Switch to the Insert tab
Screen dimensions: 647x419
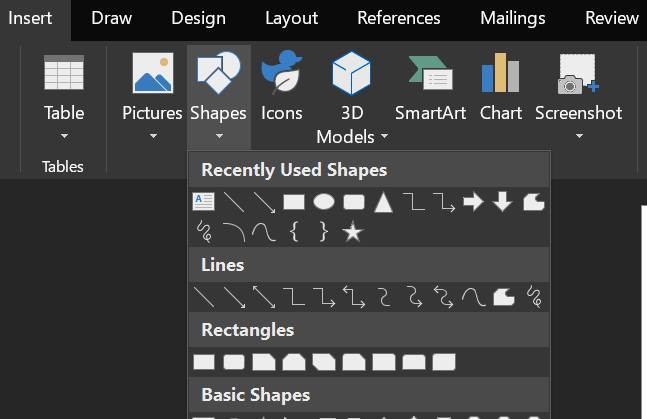(x=30, y=18)
